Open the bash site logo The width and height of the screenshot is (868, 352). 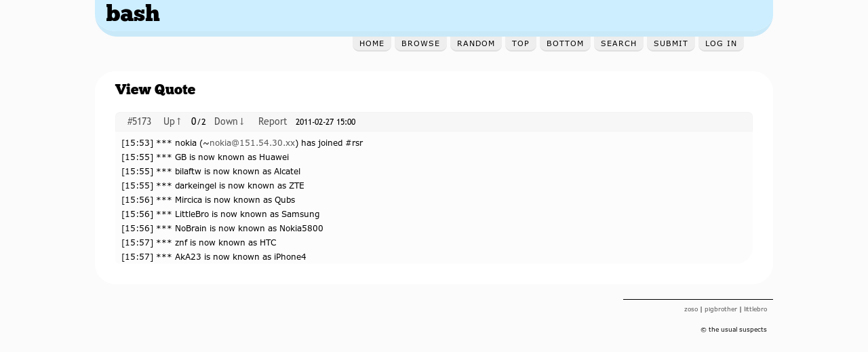(133, 13)
